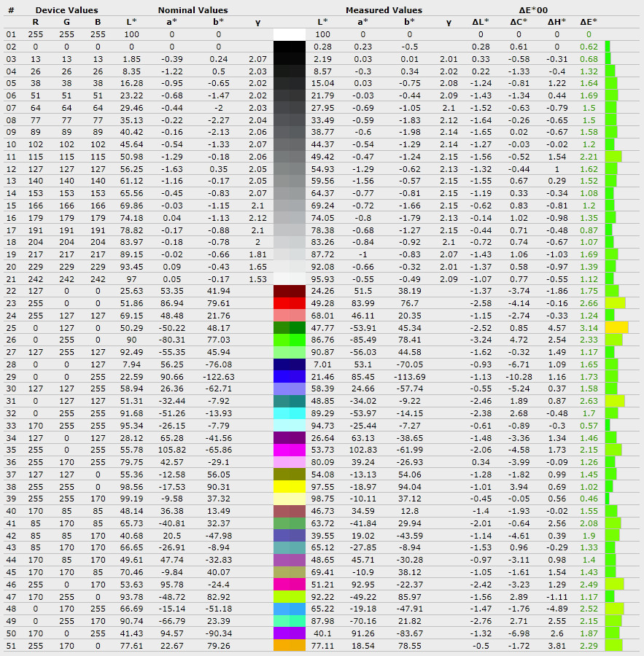Viewport: 644px width, 656px height.
Task: Select the '#' column header
Action: click(x=10, y=10)
